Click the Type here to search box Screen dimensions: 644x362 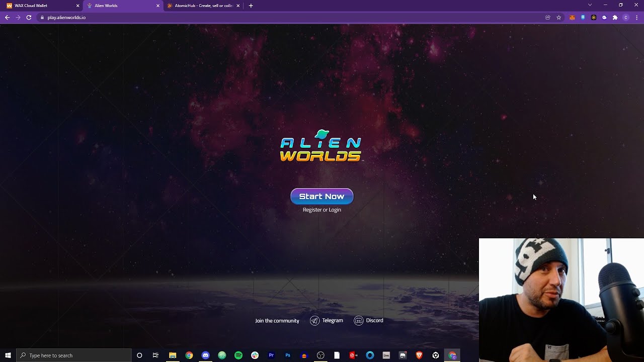[x=74, y=355]
